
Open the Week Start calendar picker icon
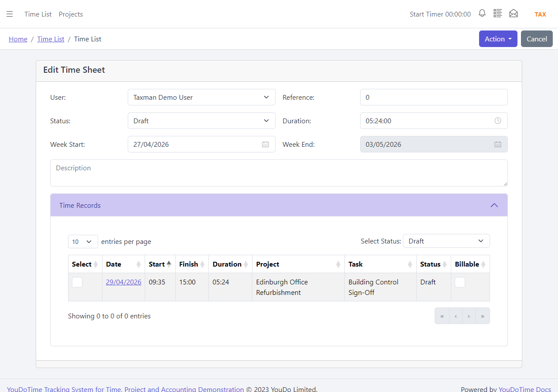click(265, 144)
